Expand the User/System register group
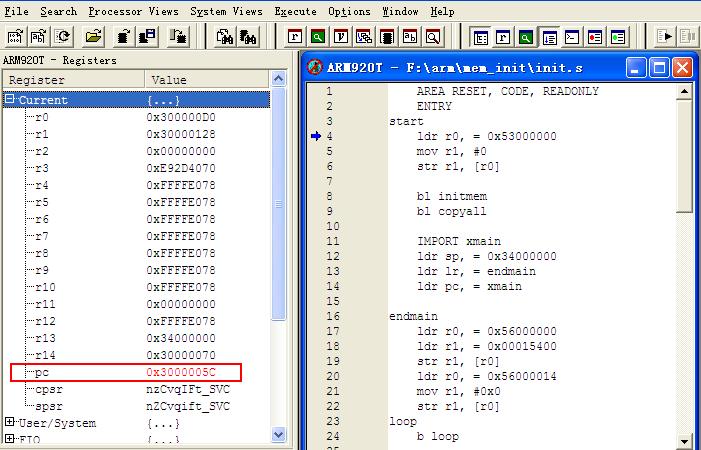Viewport: 701px width, 450px height. coord(9,422)
